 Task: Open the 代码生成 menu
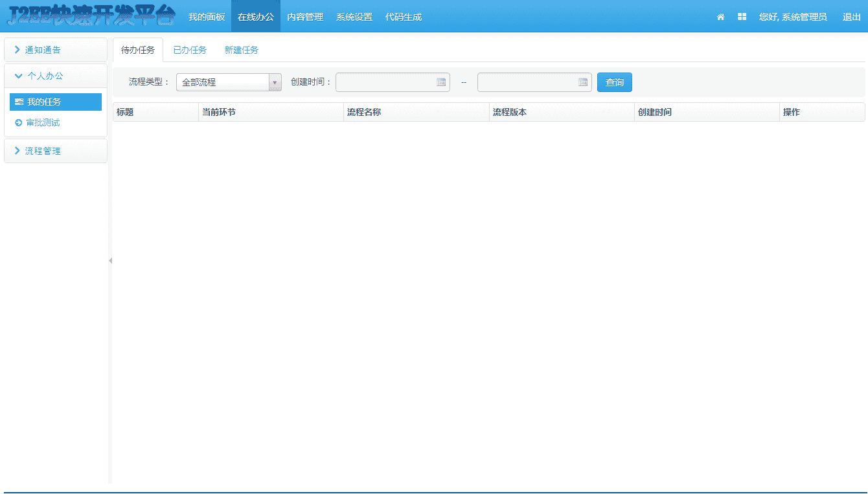pyautogui.click(x=404, y=16)
